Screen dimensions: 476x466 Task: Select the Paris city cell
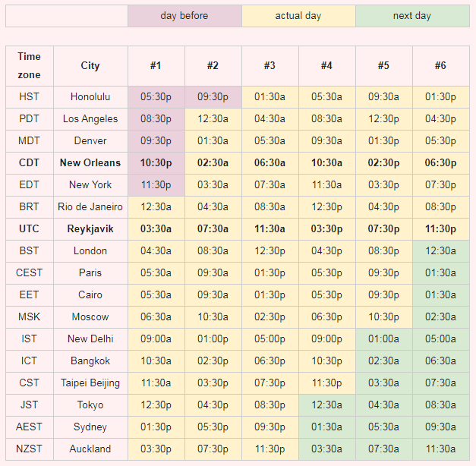click(90, 273)
